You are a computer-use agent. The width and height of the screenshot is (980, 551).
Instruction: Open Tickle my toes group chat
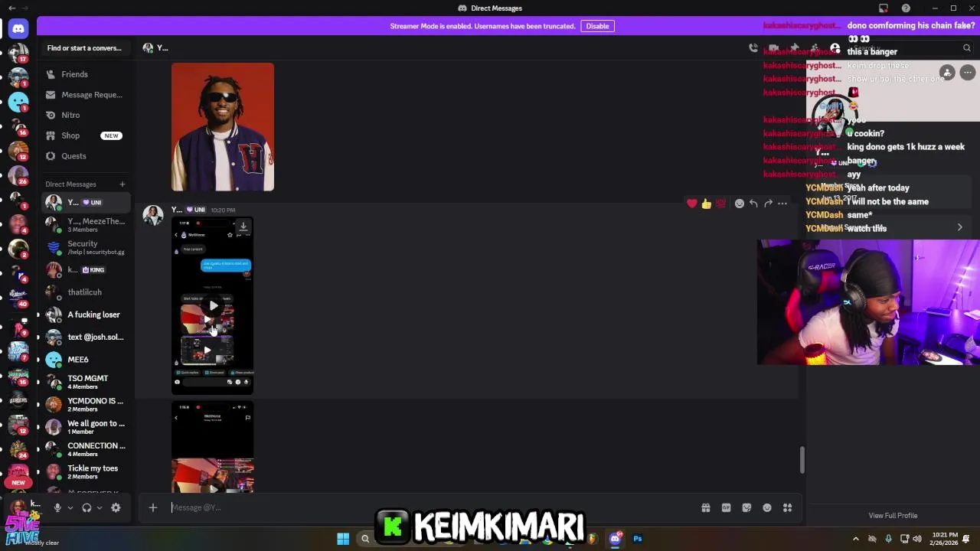[x=86, y=471]
